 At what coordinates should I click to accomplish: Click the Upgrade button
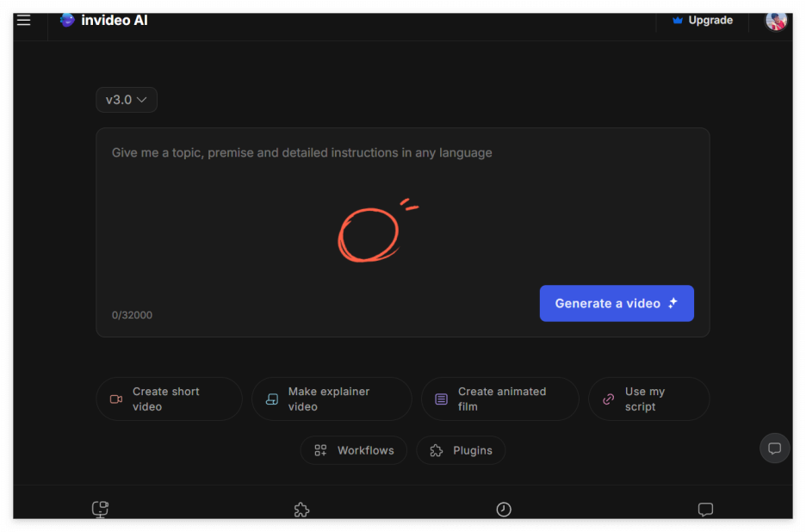point(703,20)
